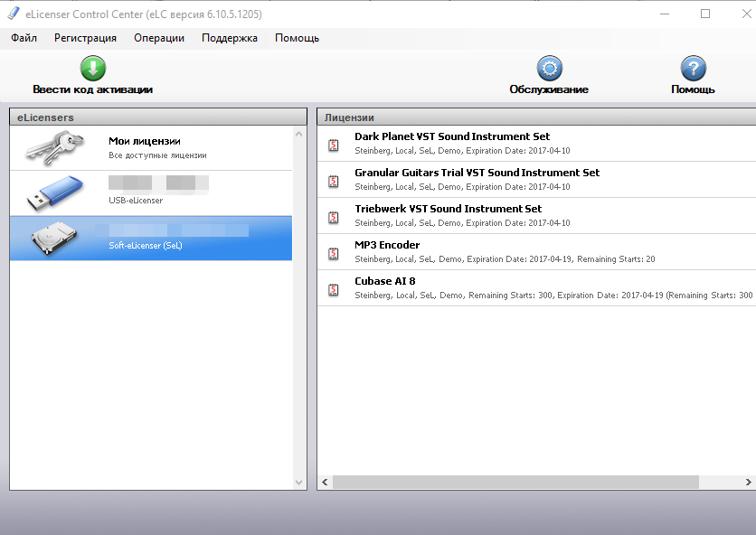Select the MP3 Encoder license
The image size is (756, 535).
tap(536, 251)
